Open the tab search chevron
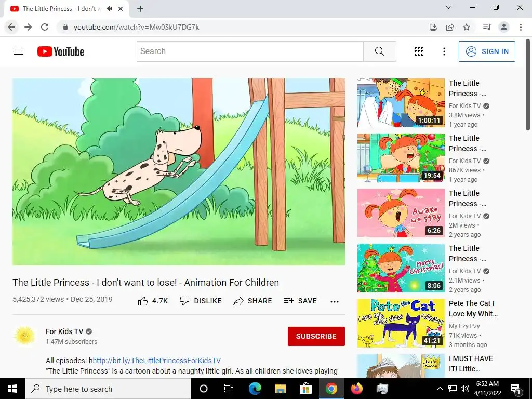Viewport: 532px width, 399px height. pos(448,7)
